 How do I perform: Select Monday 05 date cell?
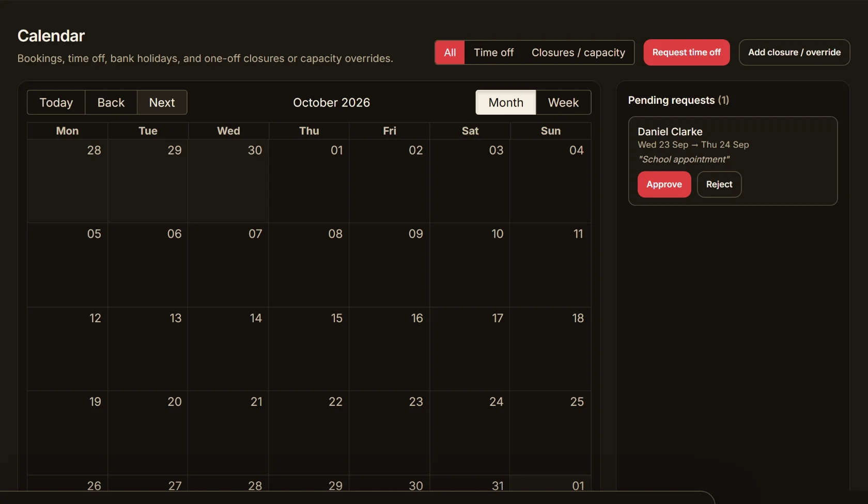[x=67, y=265]
